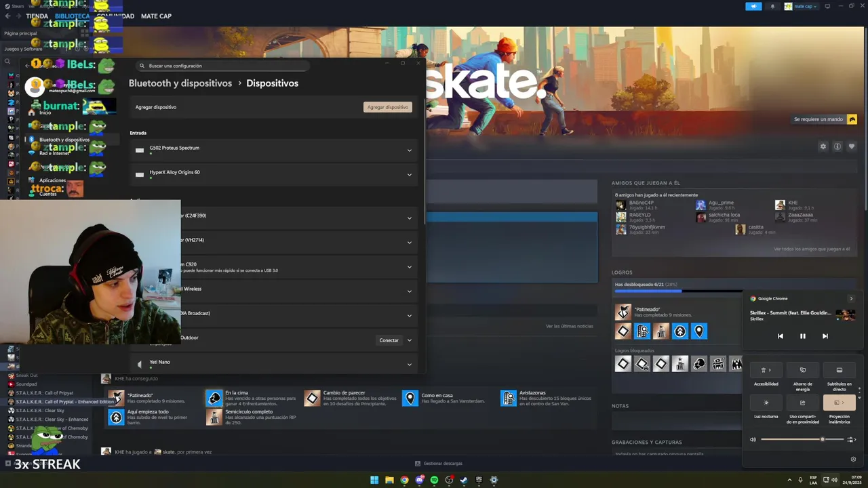Open Ver las últimas noticias link
This screenshot has height=488, width=868.
pos(570,326)
